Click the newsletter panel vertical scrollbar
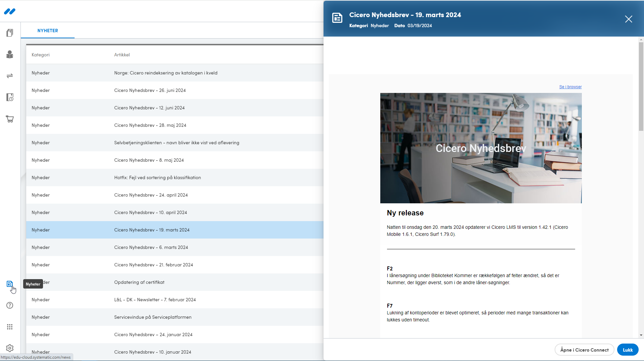This screenshot has width=644, height=361. (x=641, y=87)
